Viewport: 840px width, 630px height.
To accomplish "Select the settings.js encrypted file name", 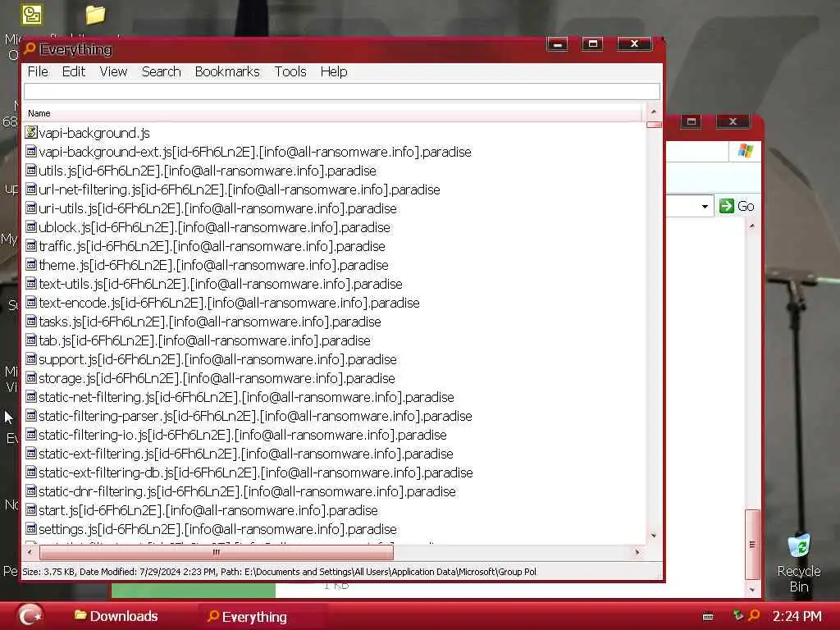I will pos(218,530).
